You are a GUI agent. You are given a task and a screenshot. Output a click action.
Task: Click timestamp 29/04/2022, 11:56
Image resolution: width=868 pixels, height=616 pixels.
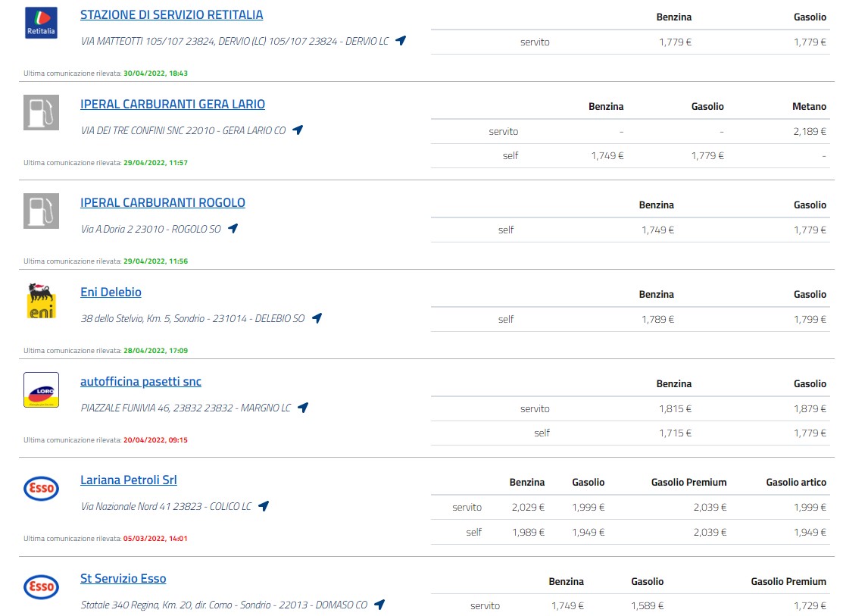155,261
